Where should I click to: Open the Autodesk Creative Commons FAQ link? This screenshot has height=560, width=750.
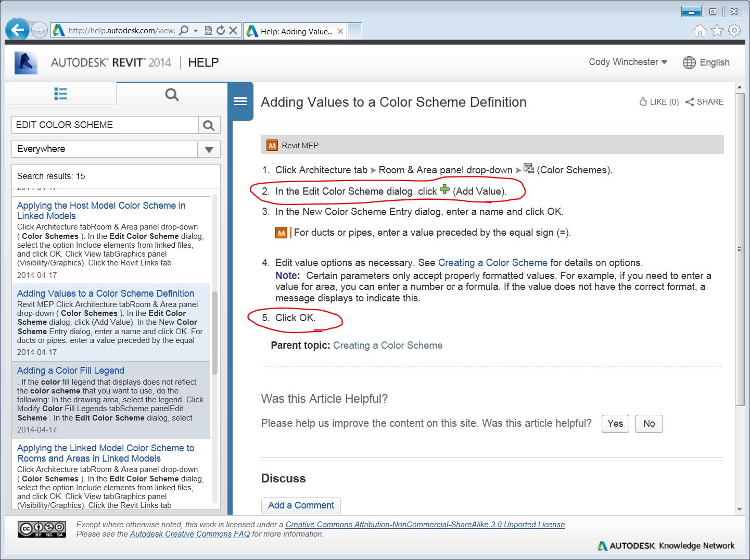(190, 534)
